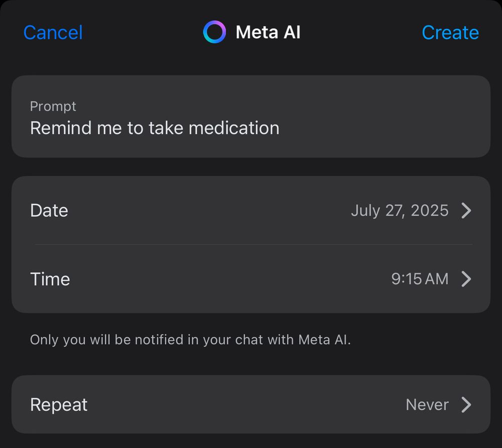This screenshot has width=502, height=448.
Task: Select the 9:15 AM time value
Action: click(420, 279)
